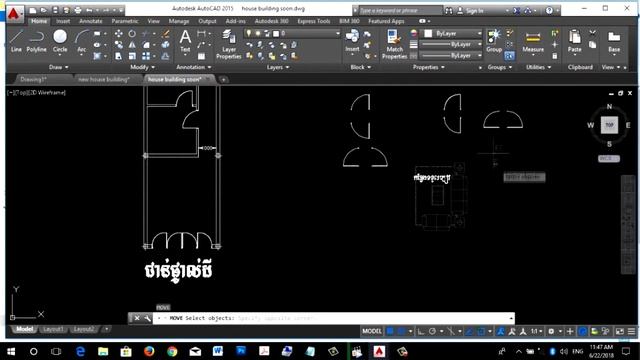Open the Parametric ribbon tab

[x=125, y=21]
